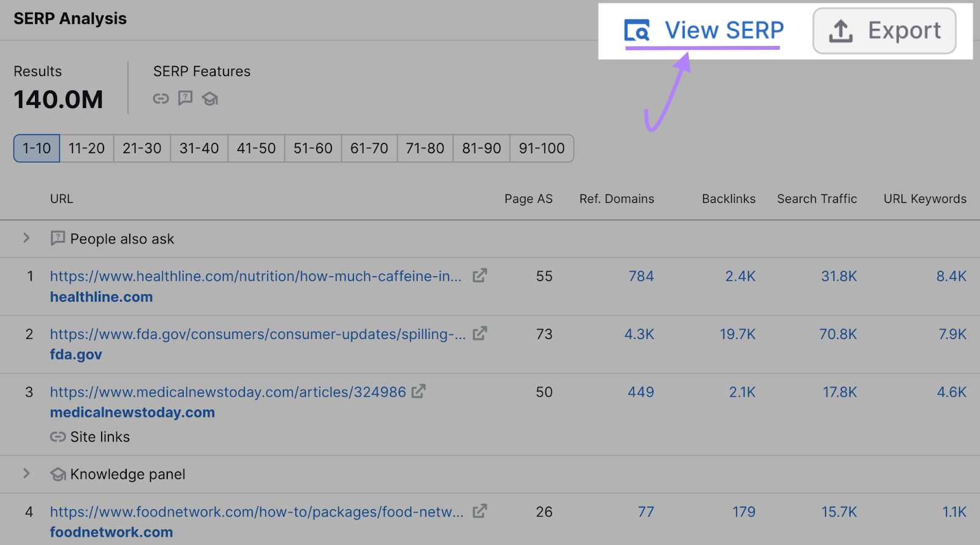This screenshot has width=980, height=545.
Task: Click external link icon beside foodnetwork URL
Action: (x=480, y=511)
